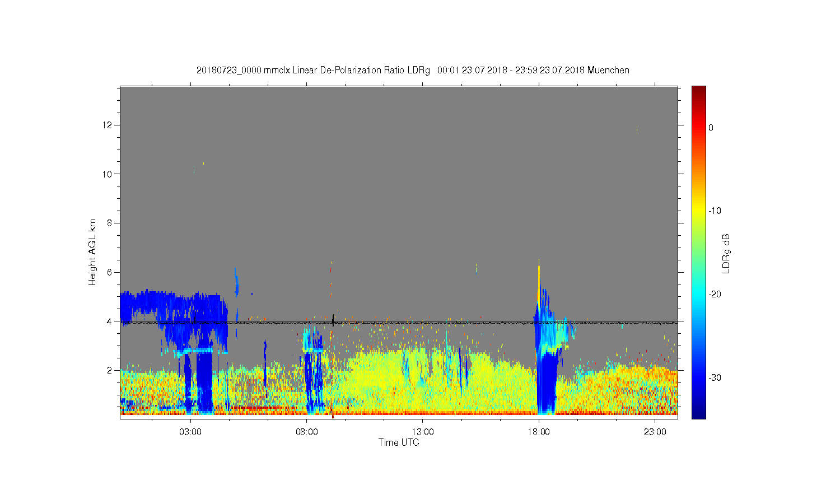This screenshot has height=504, width=840.
Task: Click the yellow region of the colorbar
Action: (698, 210)
